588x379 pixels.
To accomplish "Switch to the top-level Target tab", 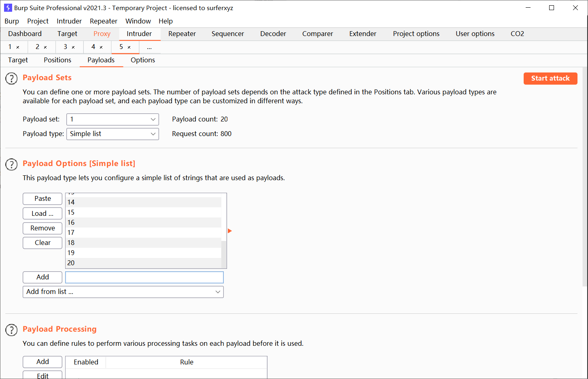I will tap(67, 34).
